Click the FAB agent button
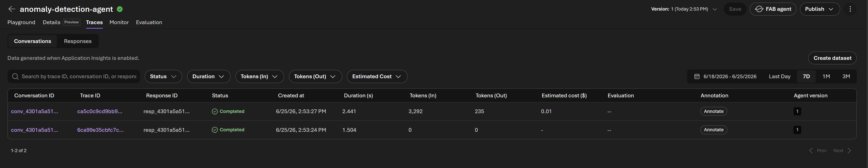 click(x=773, y=9)
